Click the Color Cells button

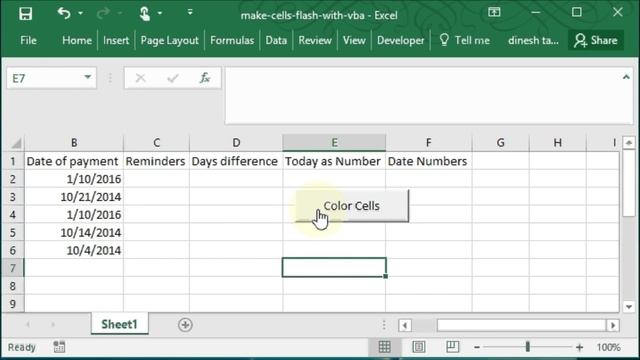pyautogui.click(x=352, y=206)
